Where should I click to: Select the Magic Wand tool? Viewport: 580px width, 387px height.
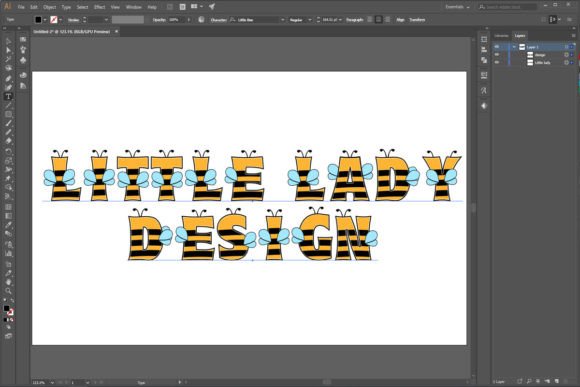[x=8, y=59]
